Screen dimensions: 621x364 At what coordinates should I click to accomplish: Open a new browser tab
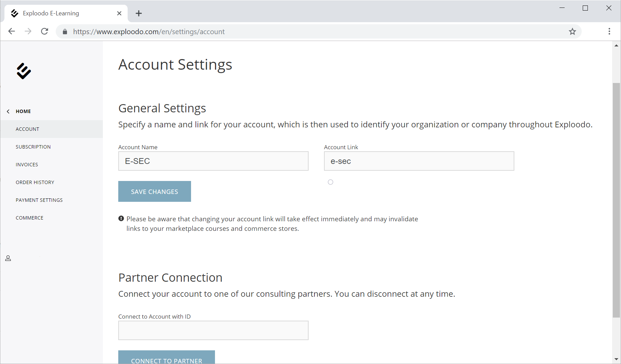[x=138, y=13]
